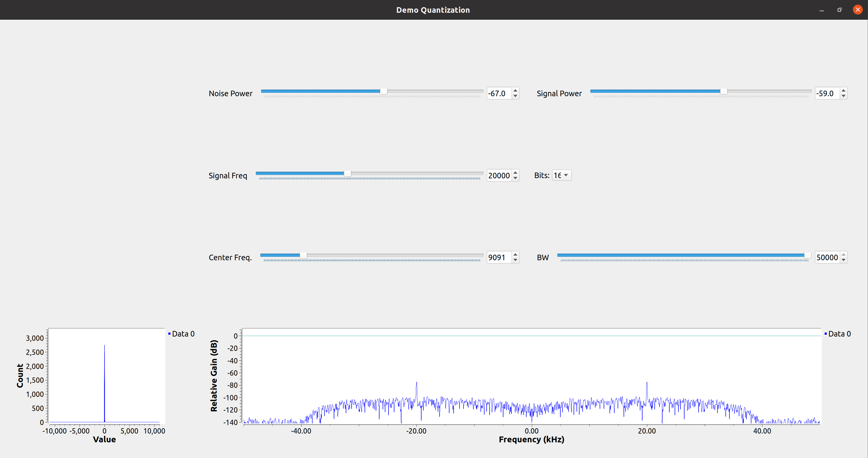Click Center Freq. spinbox down arrow
Screen dimensions: 868x458
point(515,260)
